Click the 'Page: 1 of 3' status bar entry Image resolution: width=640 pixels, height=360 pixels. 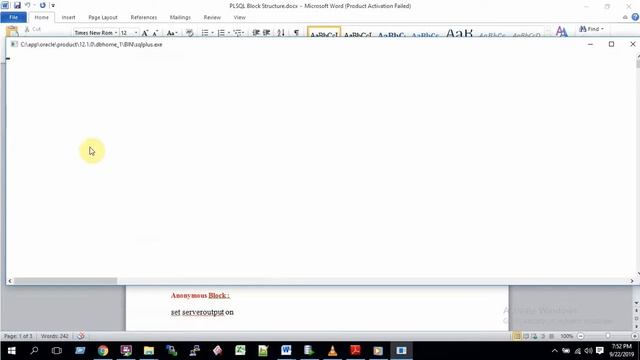tap(18, 336)
